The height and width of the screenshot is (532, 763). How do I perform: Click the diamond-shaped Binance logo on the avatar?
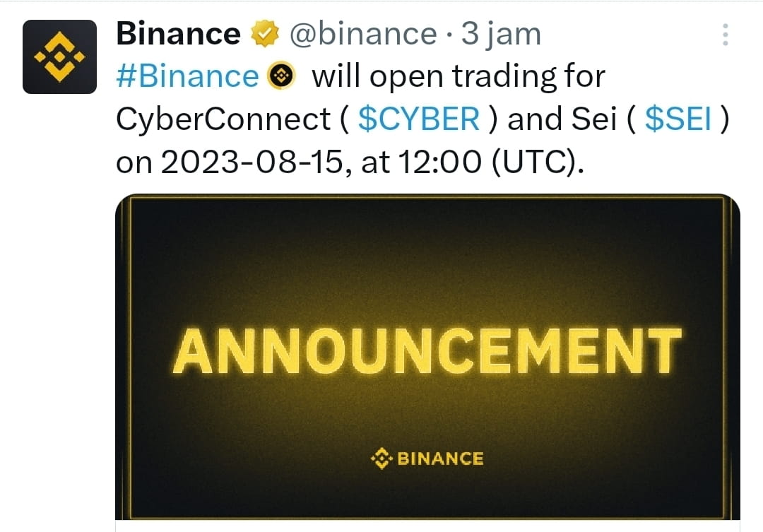[60, 53]
